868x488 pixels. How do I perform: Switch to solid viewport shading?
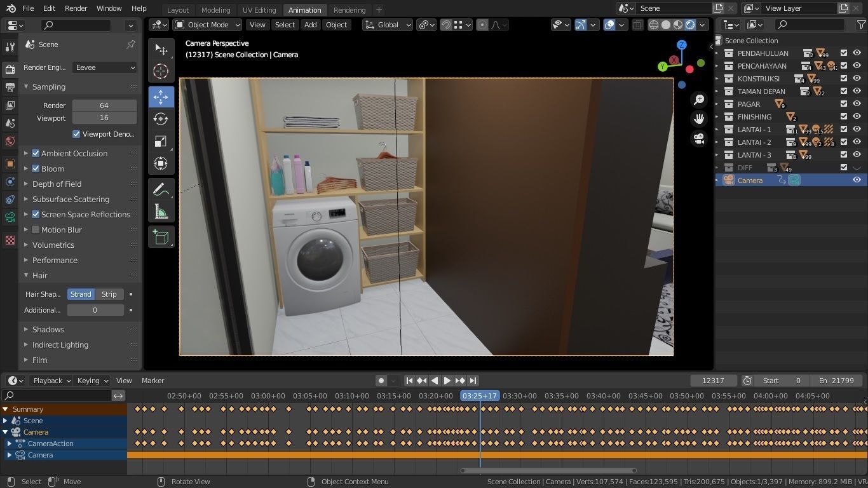tap(666, 25)
